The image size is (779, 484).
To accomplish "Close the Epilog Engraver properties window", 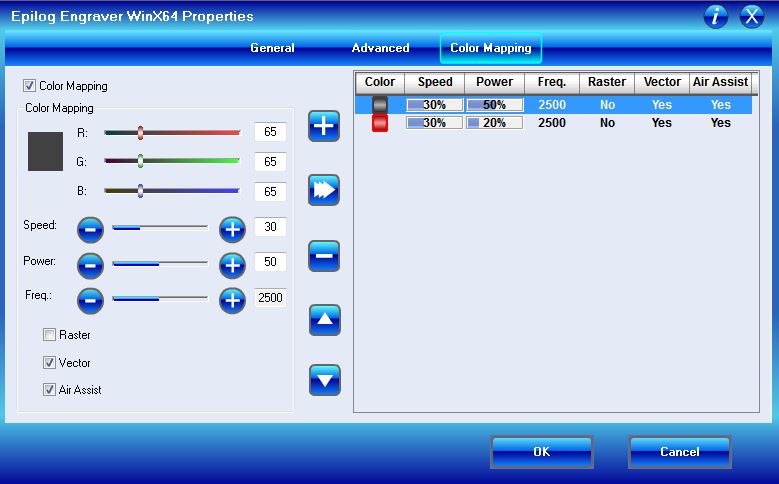I will [752, 17].
